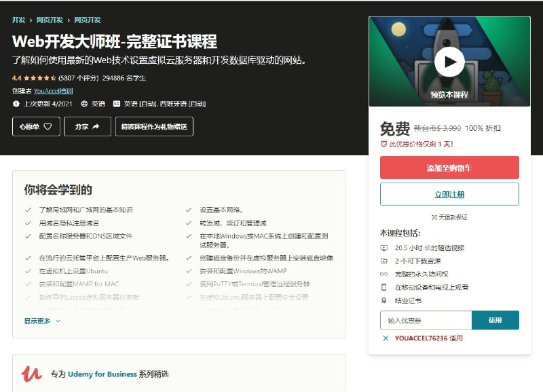Click checkmark beside 设置基本网络

[189, 210]
